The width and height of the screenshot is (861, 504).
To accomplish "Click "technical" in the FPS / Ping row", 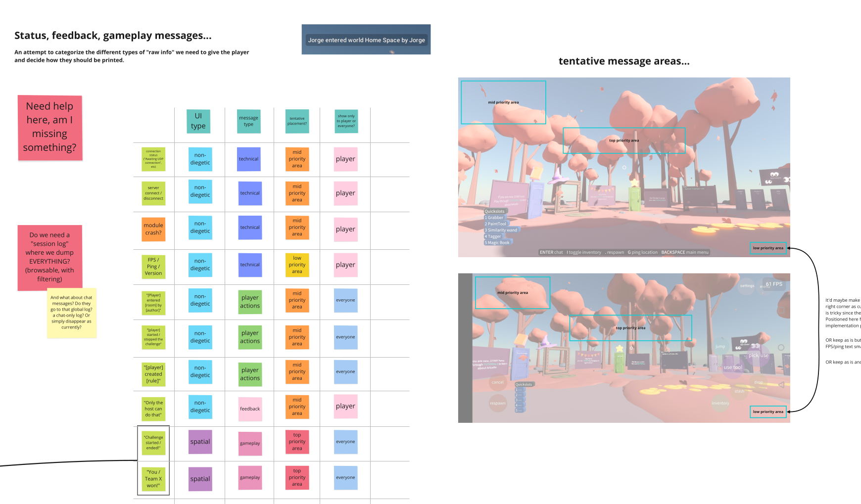I will tap(250, 265).
